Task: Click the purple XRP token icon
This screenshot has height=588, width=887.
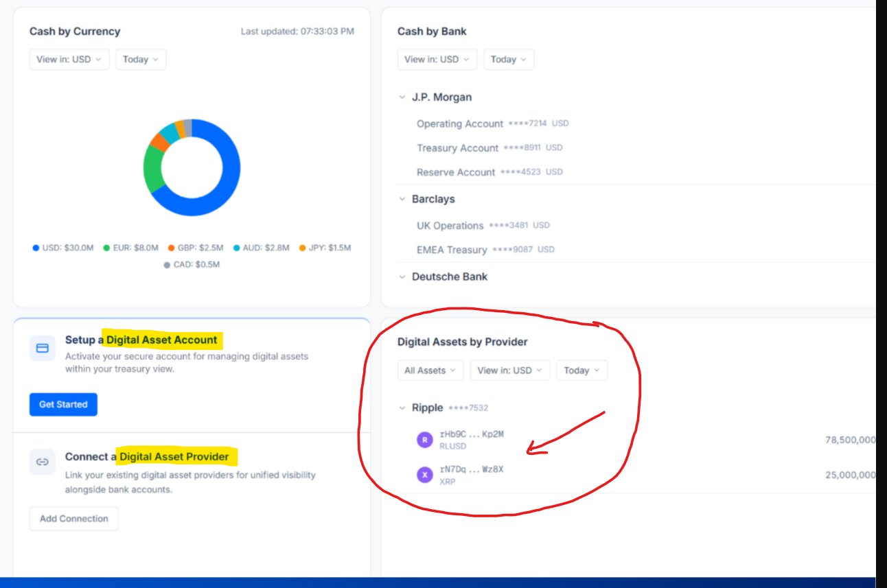Action: pos(425,475)
